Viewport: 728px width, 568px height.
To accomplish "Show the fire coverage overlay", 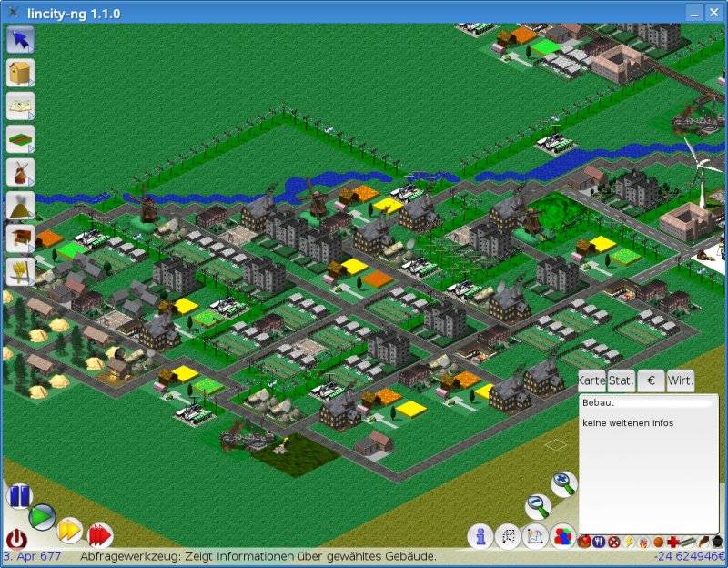I will (643, 542).
